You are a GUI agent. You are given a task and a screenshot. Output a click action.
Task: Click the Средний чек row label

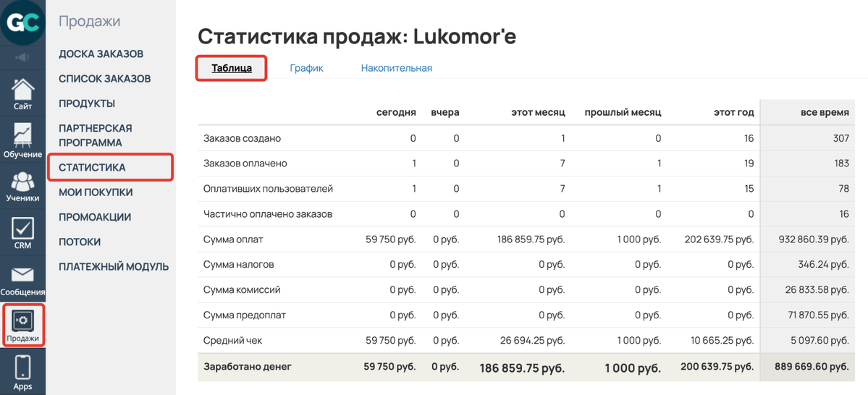[233, 341]
